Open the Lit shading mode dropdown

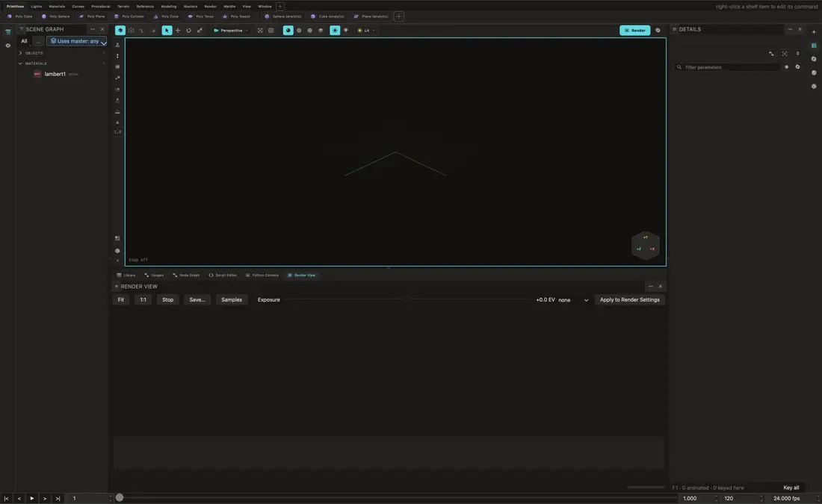pyautogui.click(x=366, y=31)
